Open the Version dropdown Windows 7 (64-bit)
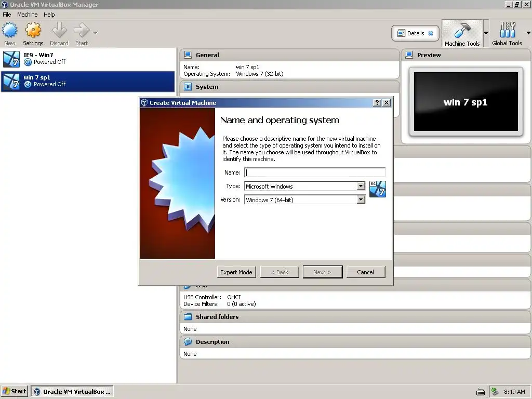 click(x=304, y=200)
